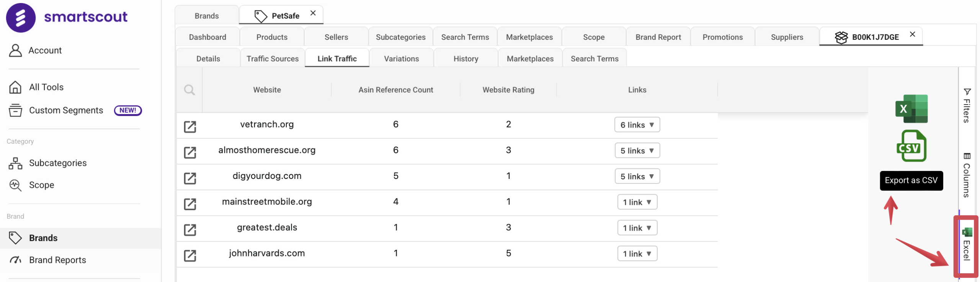Screen dimensions: 980x282
Task: Open the brand-level Search Terms tab
Action: pyautogui.click(x=465, y=37)
